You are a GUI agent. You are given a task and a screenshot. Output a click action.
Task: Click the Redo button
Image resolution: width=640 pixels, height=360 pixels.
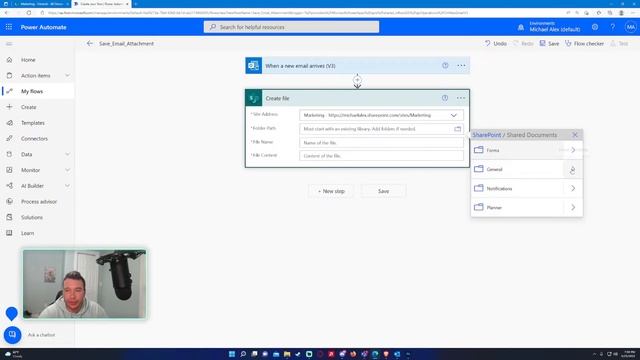coord(523,43)
